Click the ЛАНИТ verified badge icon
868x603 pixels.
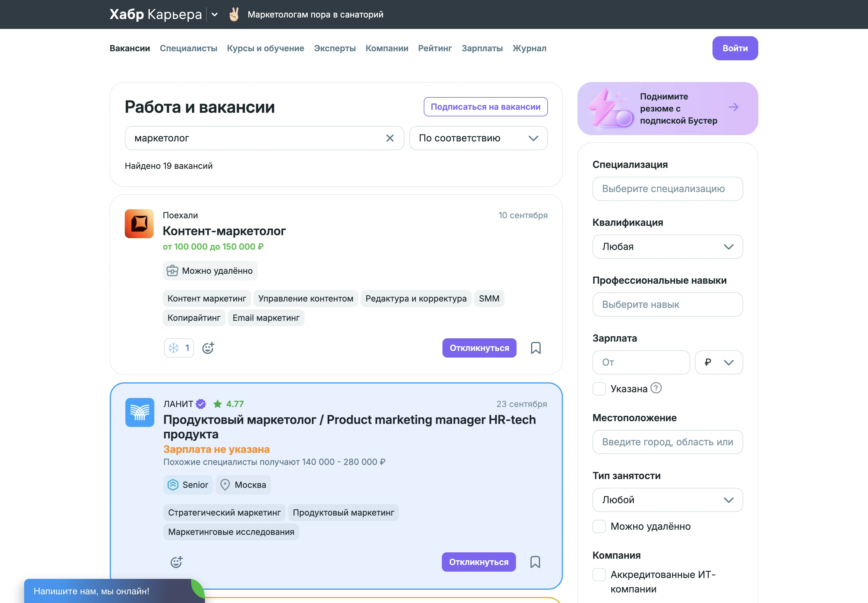click(201, 404)
